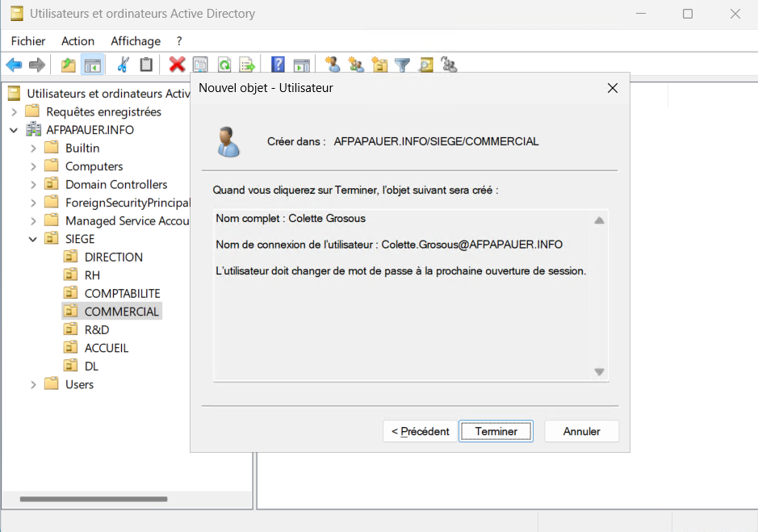Click the blue Help question mark icon
This screenshot has width=758, height=532.
tap(278, 65)
